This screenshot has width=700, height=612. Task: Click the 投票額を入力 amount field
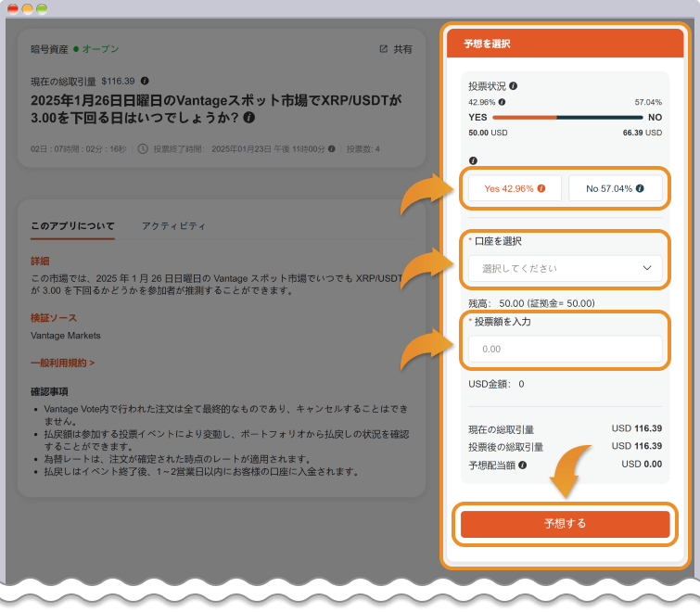(x=566, y=349)
